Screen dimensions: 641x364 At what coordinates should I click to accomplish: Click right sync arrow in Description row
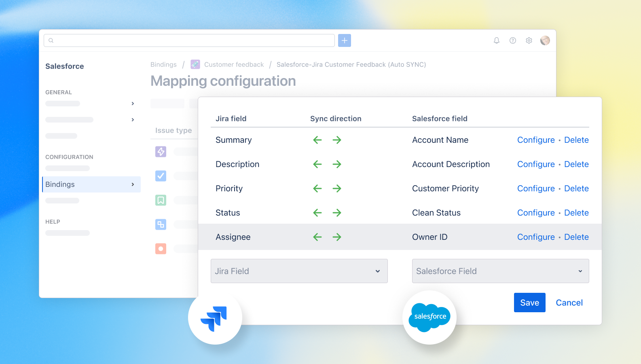point(337,164)
